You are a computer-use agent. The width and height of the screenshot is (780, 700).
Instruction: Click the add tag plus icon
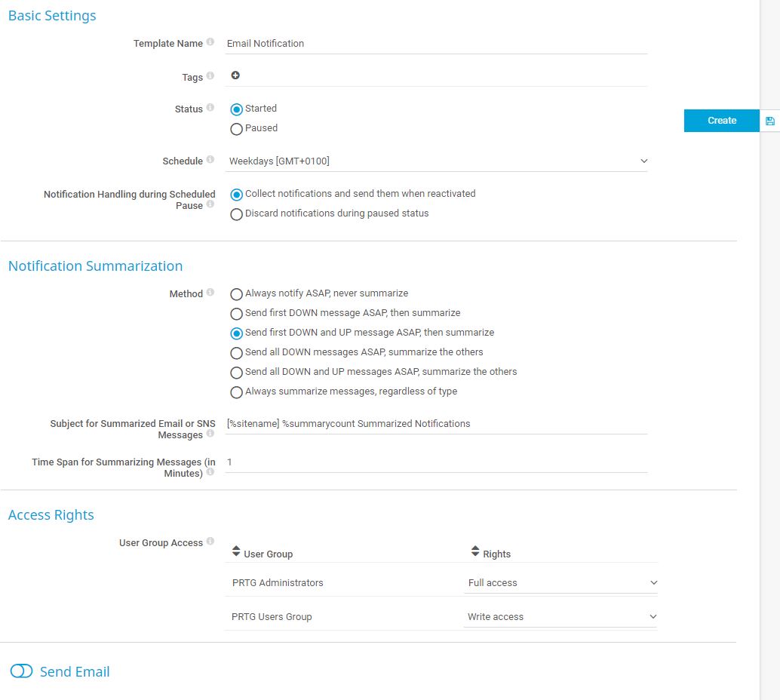(235, 75)
